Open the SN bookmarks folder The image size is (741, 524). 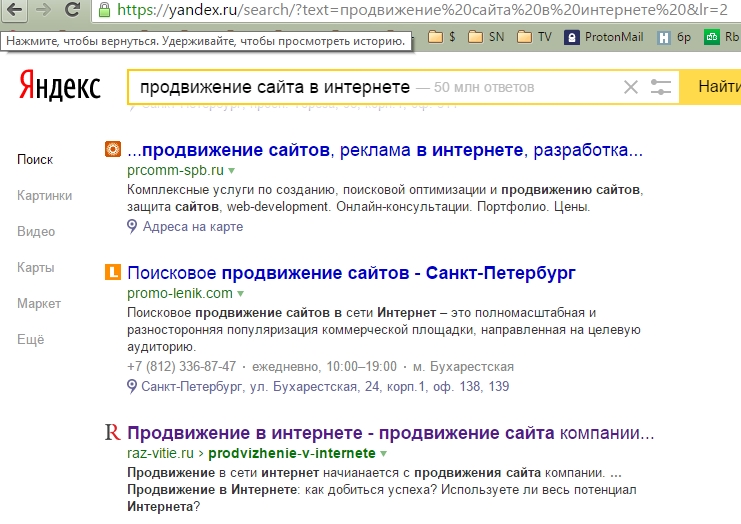(x=486, y=37)
